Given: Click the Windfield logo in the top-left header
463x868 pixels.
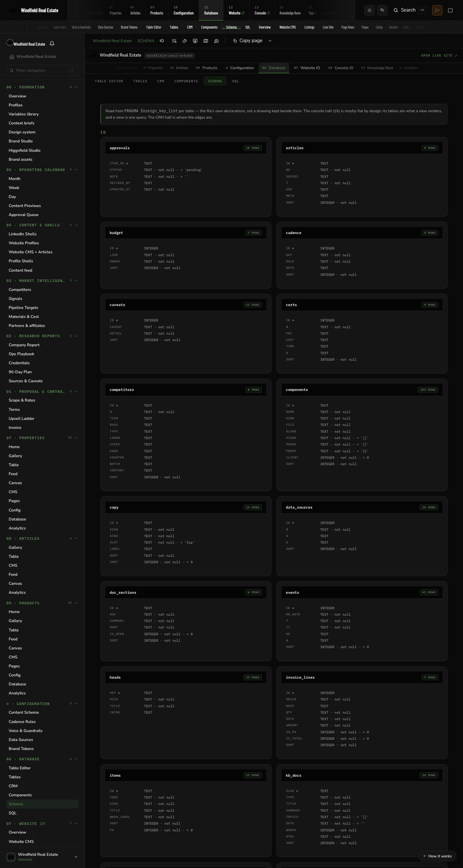Looking at the screenshot, I should tap(13, 10).
